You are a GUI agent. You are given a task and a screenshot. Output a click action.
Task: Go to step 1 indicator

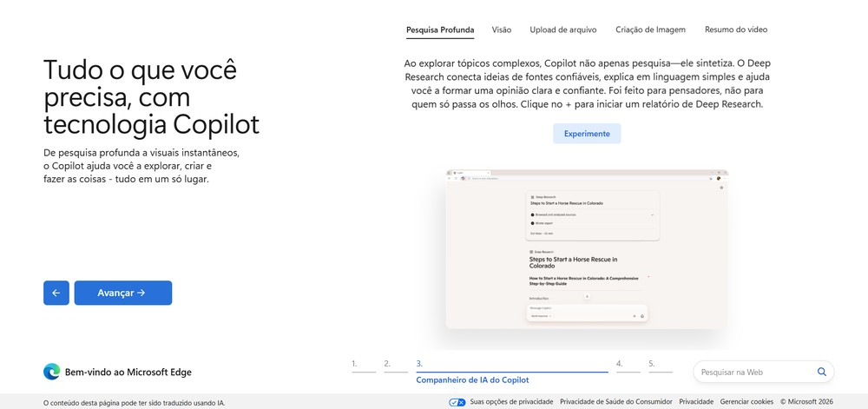tap(363, 366)
